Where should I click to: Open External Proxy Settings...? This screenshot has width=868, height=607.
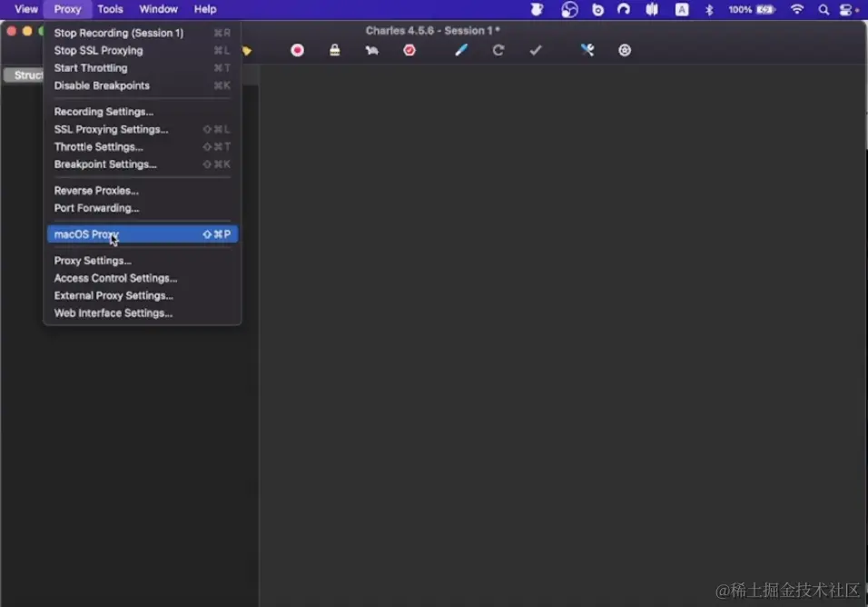(x=143, y=295)
